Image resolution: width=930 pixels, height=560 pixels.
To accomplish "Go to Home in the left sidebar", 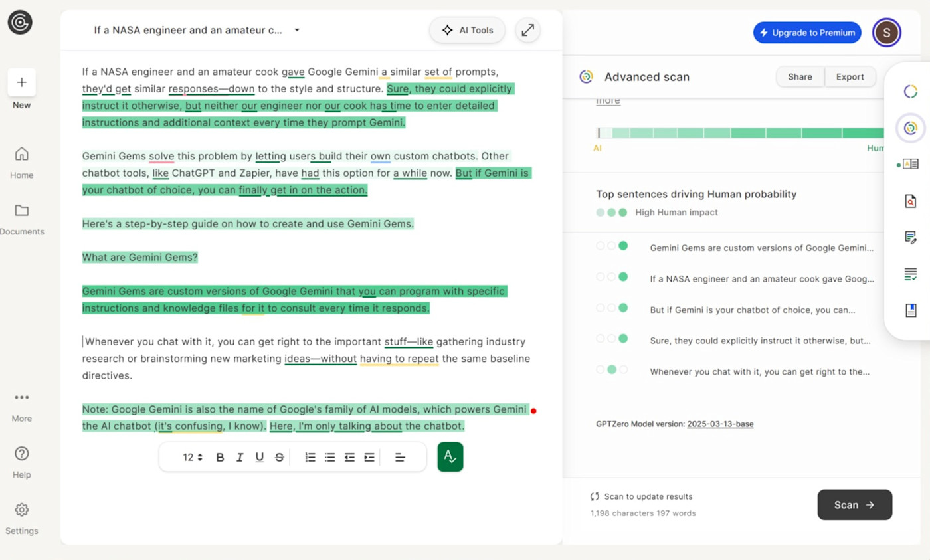I will [22, 163].
